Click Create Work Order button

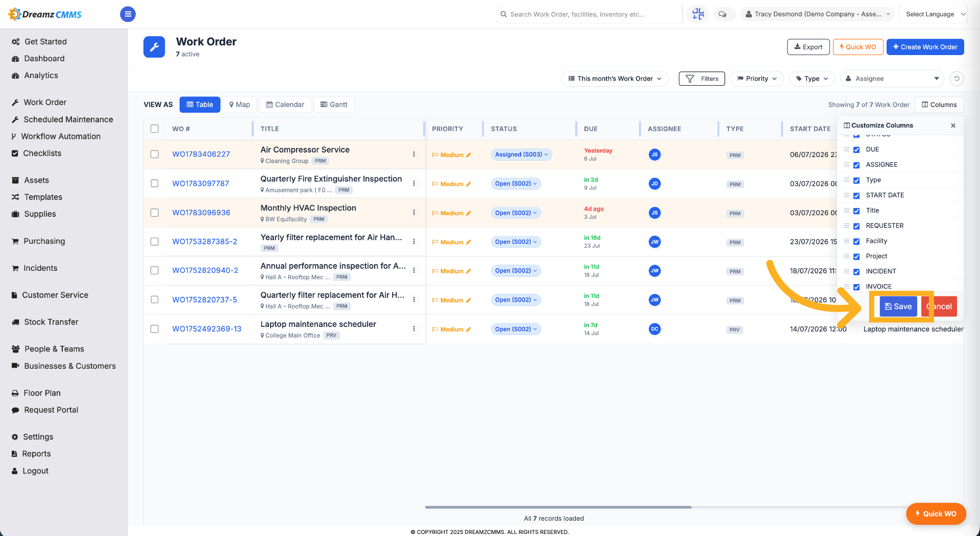coord(925,47)
